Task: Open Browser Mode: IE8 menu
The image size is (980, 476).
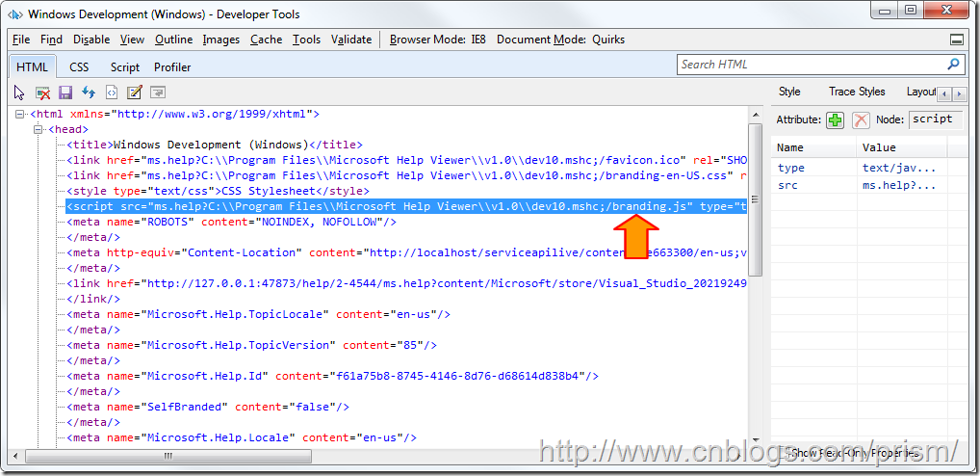Action: pyautogui.click(x=437, y=40)
